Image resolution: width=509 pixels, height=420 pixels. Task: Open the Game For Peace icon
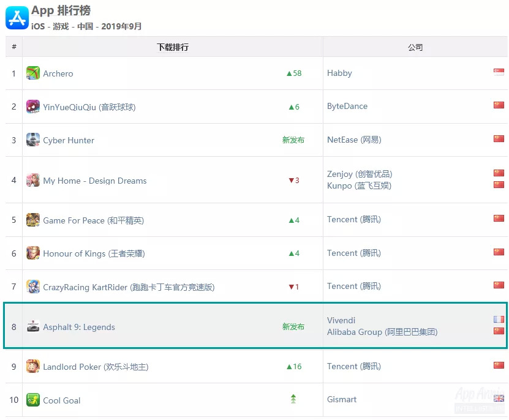(33, 220)
